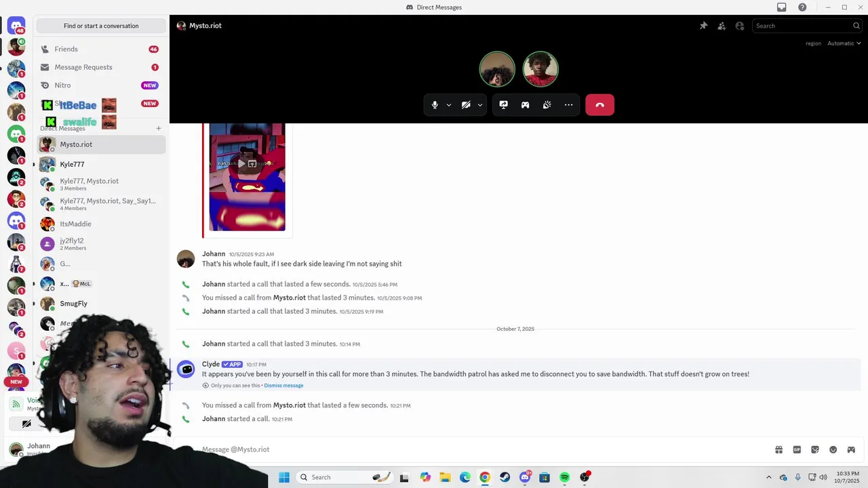
Task: Open the region Automatic dropdown
Action: tap(844, 43)
